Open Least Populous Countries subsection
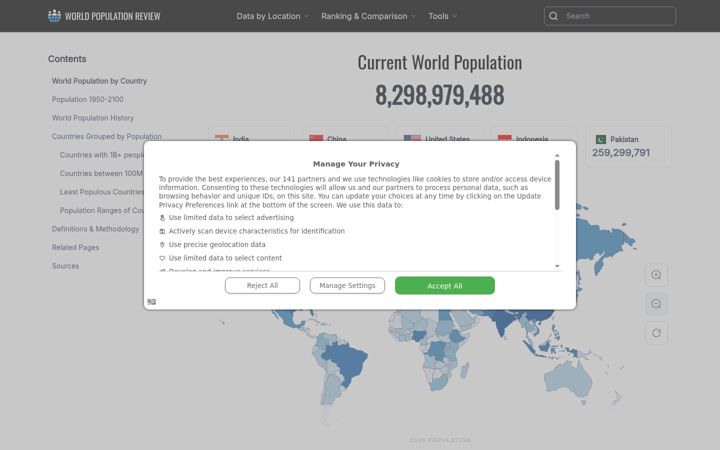Viewport: 720px width, 450px height. [x=102, y=192]
